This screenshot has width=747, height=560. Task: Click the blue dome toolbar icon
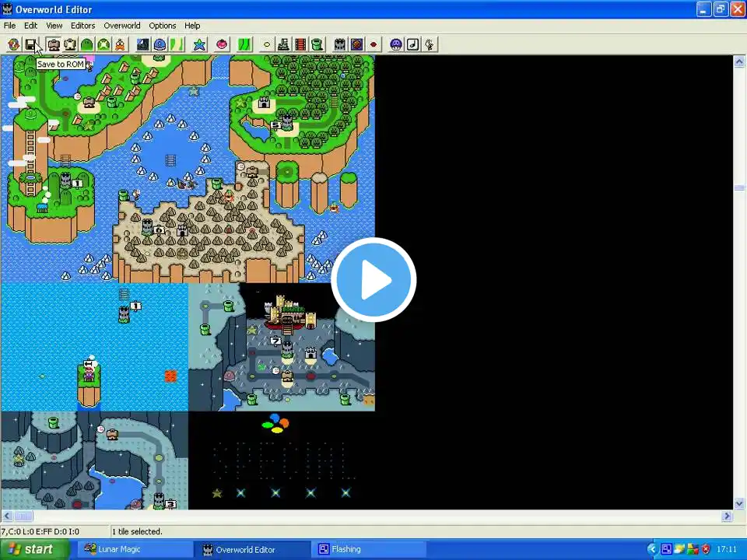point(160,45)
